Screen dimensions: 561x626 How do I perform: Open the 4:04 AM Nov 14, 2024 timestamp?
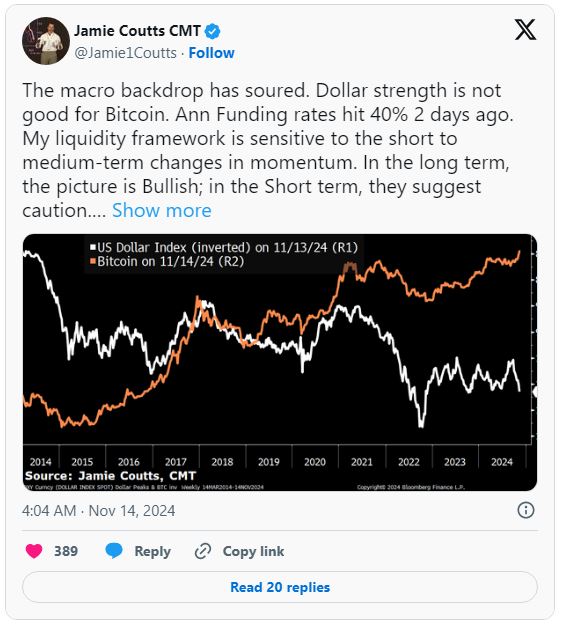99,511
